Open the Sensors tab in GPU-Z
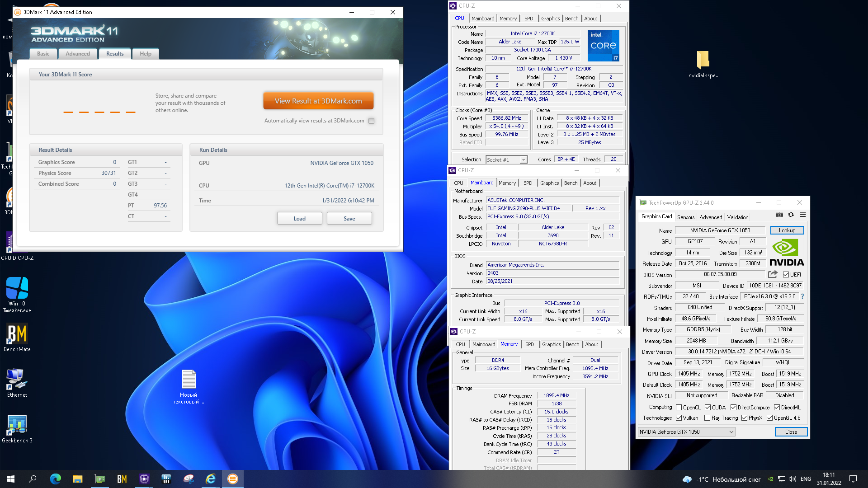The width and height of the screenshot is (868, 488). click(685, 217)
